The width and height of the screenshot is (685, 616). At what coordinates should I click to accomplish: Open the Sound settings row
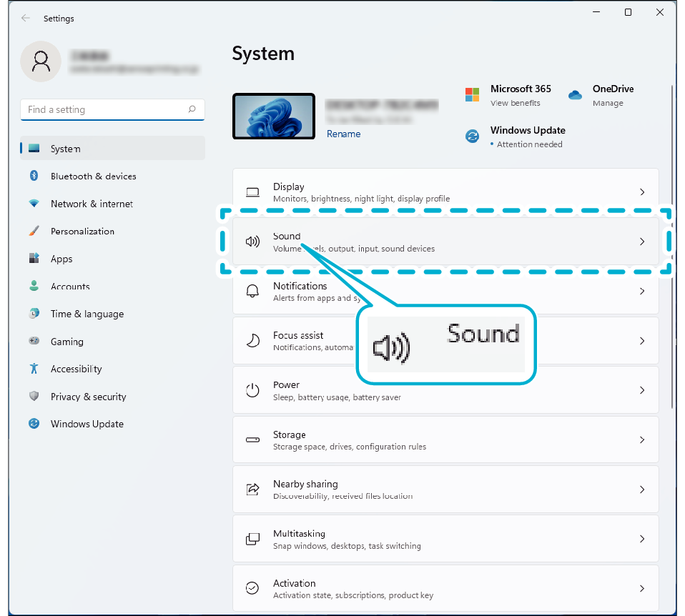coord(445,242)
